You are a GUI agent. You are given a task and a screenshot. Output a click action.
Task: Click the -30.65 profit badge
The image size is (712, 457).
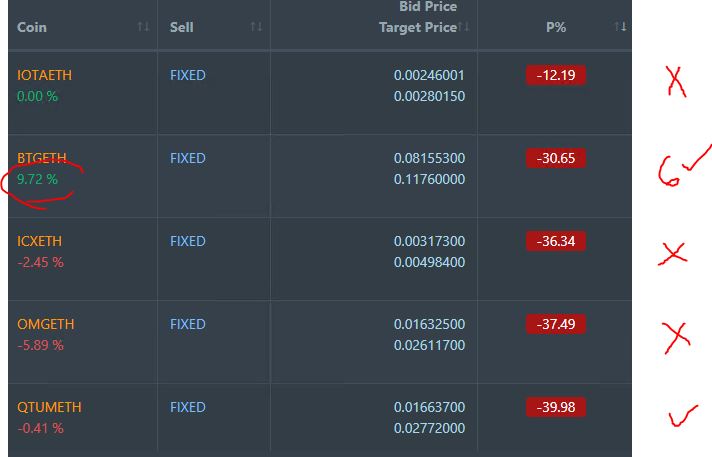[x=556, y=158]
